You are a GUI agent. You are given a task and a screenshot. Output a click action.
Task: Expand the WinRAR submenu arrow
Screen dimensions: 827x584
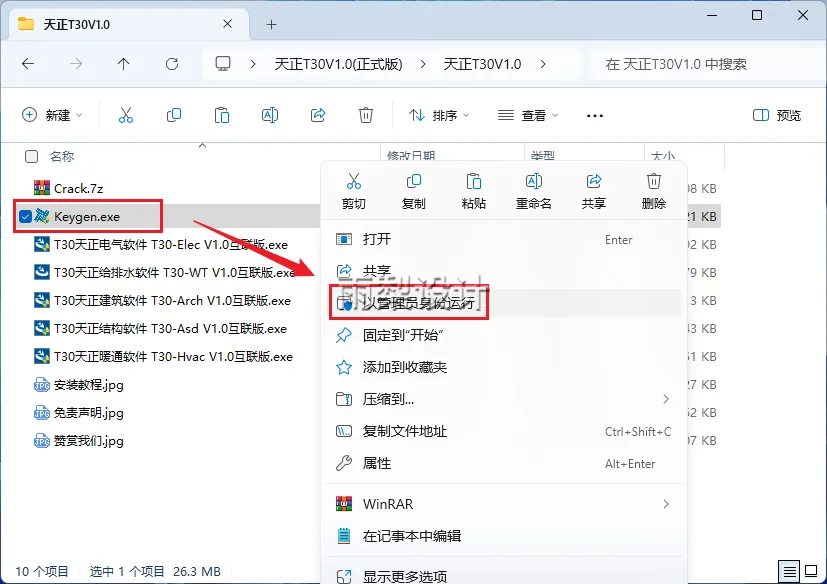tap(666, 504)
